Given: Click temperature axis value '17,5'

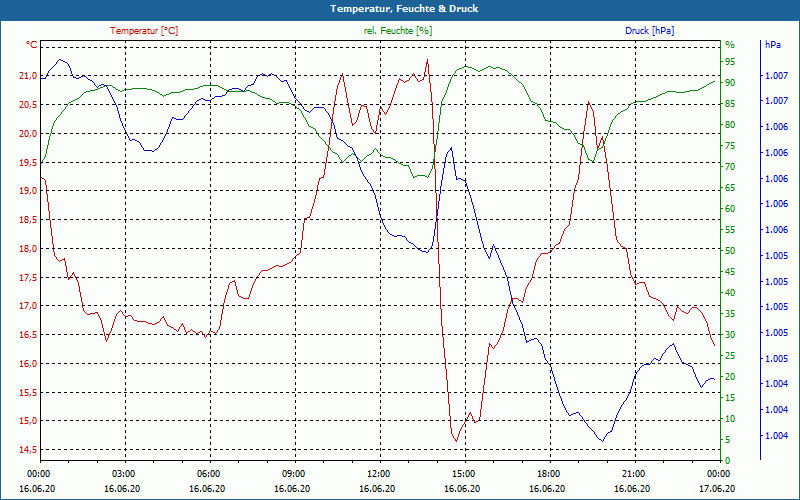Looking at the screenshot, I should point(29,278).
